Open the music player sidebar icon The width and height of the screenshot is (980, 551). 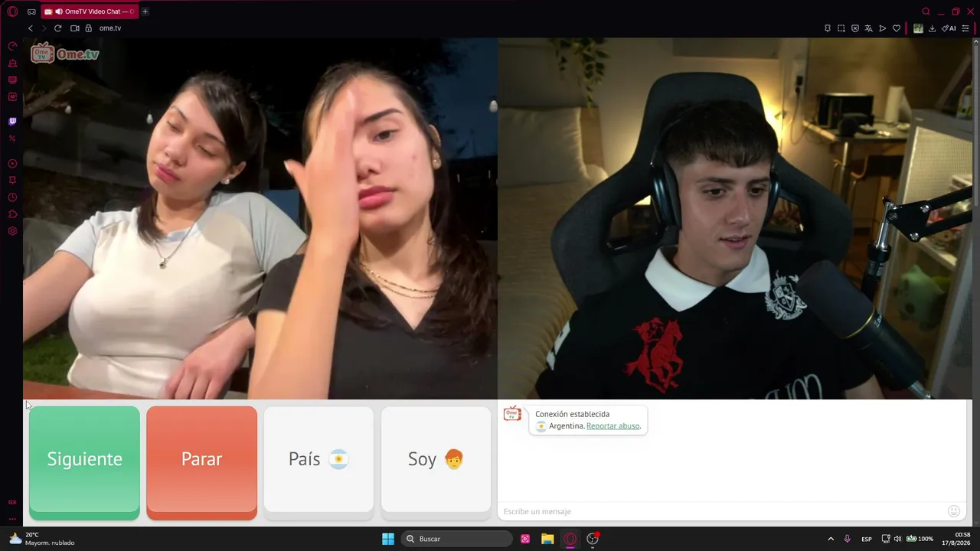point(12,164)
